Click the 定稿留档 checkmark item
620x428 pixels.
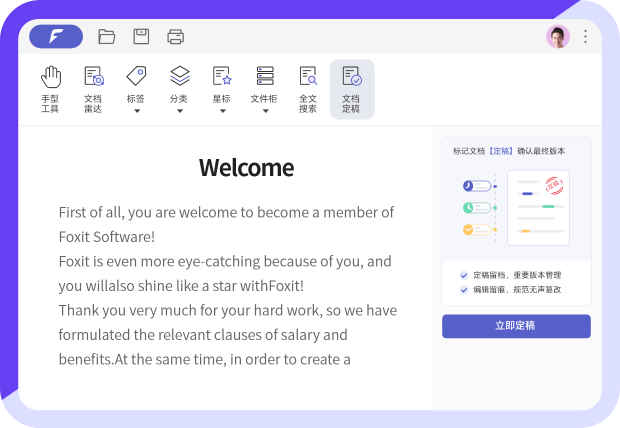(x=510, y=275)
